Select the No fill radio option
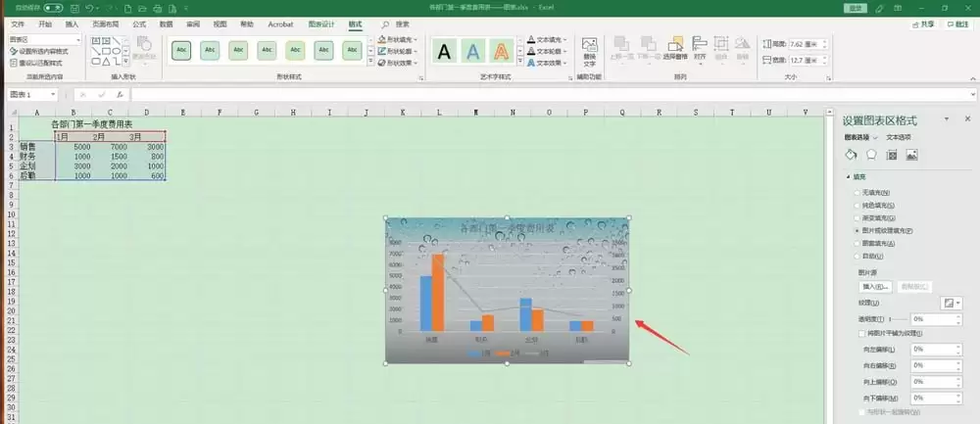This screenshot has width=980, height=424. [x=857, y=192]
